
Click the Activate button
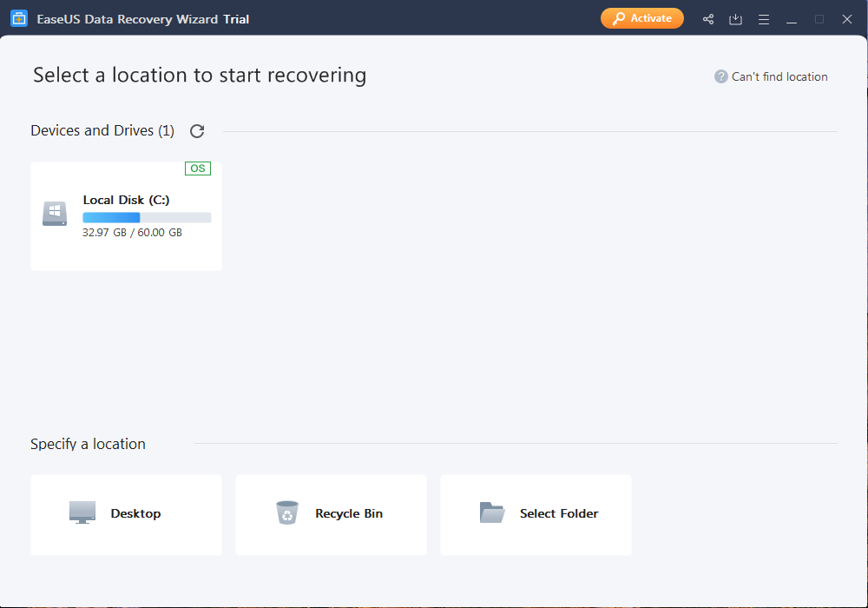click(x=641, y=18)
